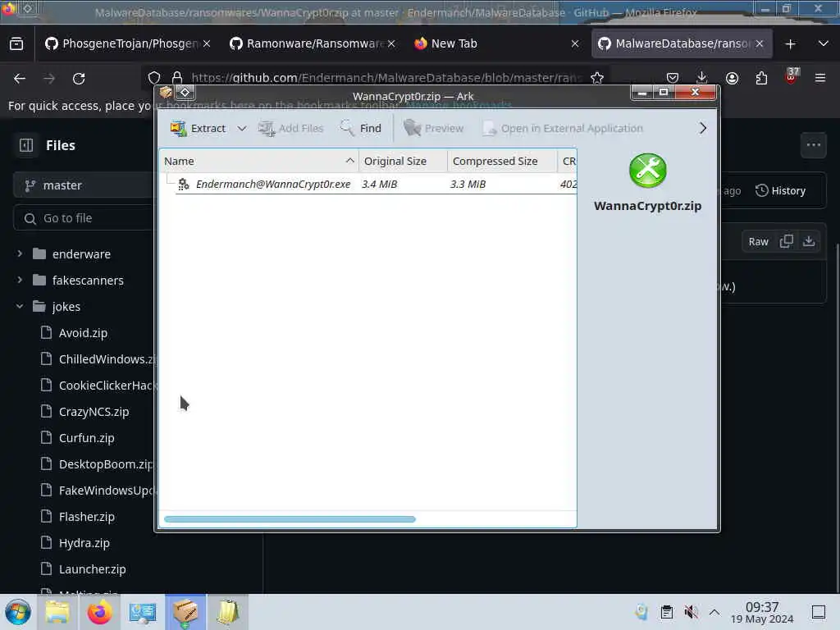Toggle the Ark window pin icon in the title bar
The image size is (840, 630).
click(x=185, y=93)
